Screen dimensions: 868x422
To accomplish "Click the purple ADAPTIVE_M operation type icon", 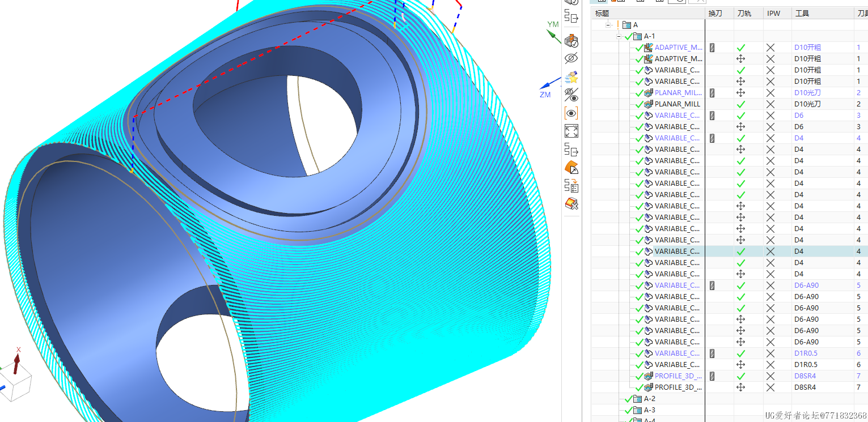I will coord(649,48).
